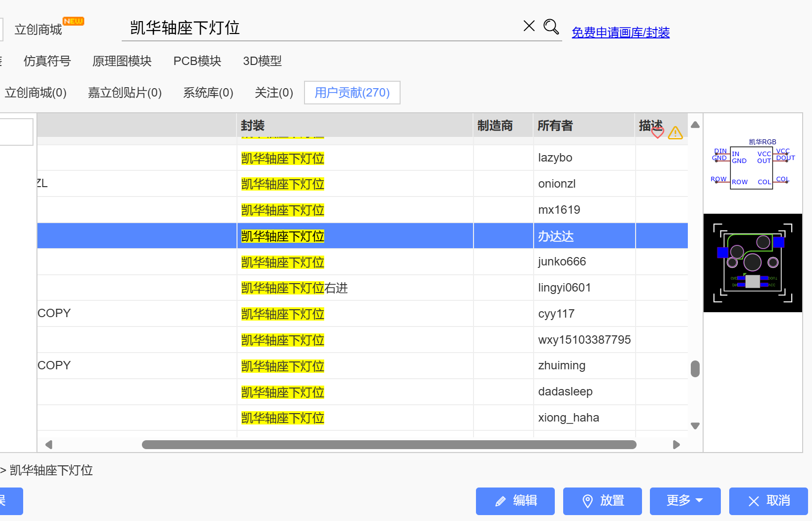
Task: Click the vertical scrollbar down arrow
Action: click(x=695, y=426)
